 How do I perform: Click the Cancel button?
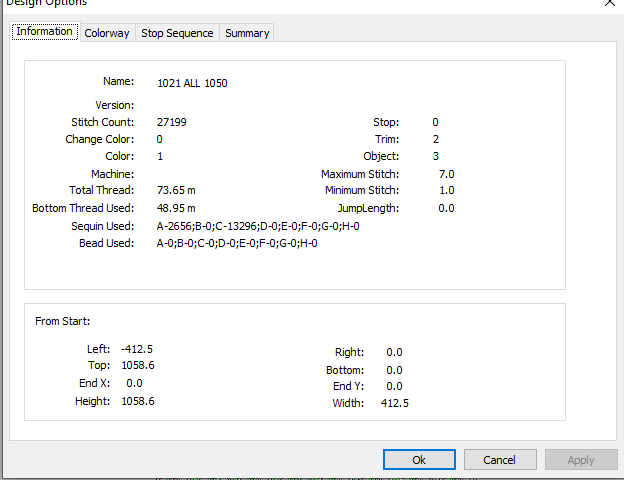click(500, 460)
